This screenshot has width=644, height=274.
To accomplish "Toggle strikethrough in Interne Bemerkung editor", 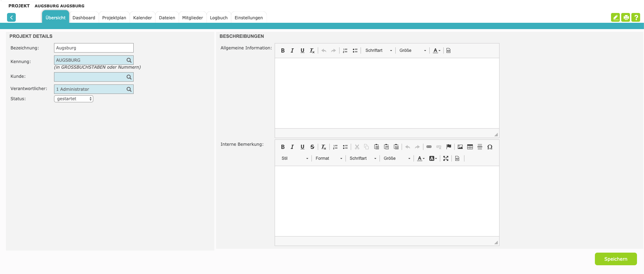I will (x=312, y=147).
